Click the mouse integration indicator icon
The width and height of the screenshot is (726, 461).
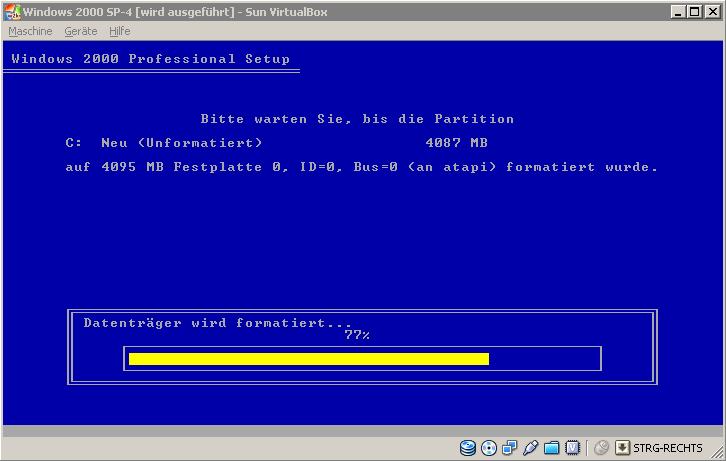click(602, 448)
